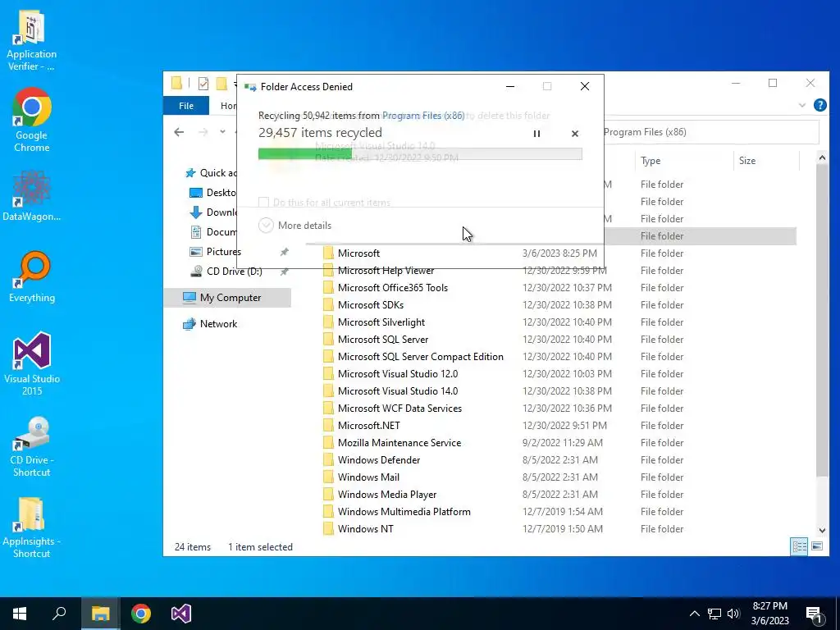840x630 pixels.
Task: Open Google Chrome desktop icon
Action: point(31,120)
